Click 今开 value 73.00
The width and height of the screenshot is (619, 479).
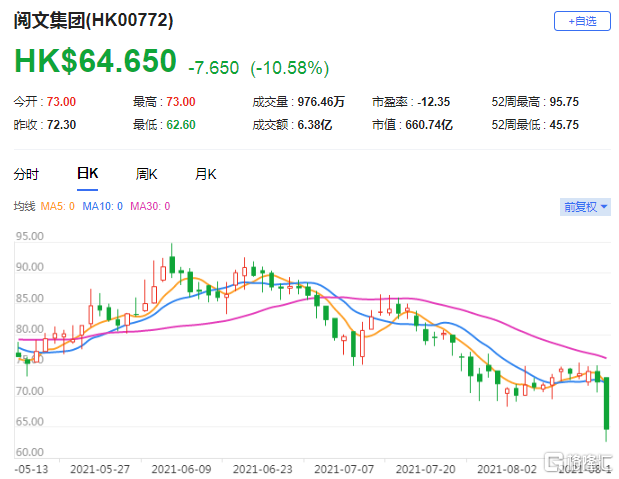(x=61, y=101)
